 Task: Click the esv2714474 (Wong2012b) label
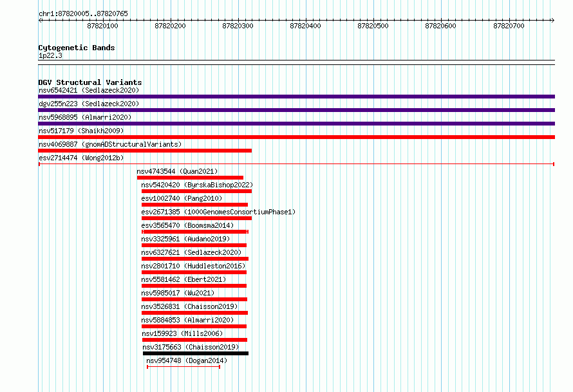(81, 158)
